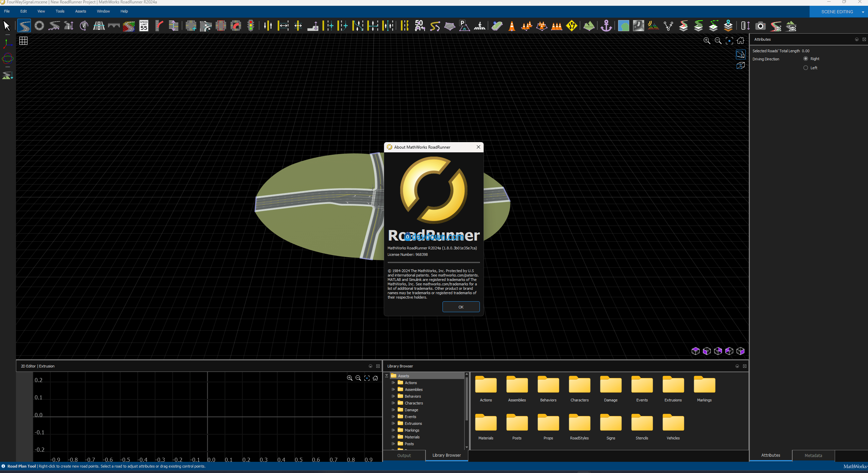The image size is (868, 473).
Task: Frame selection in the 3D viewport
Action: click(x=729, y=41)
